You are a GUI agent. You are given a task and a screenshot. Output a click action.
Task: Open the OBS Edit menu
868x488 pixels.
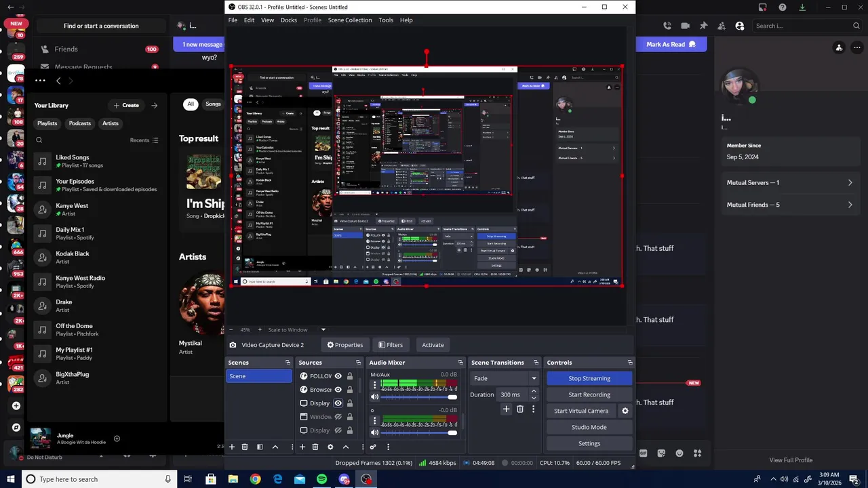[249, 20]
